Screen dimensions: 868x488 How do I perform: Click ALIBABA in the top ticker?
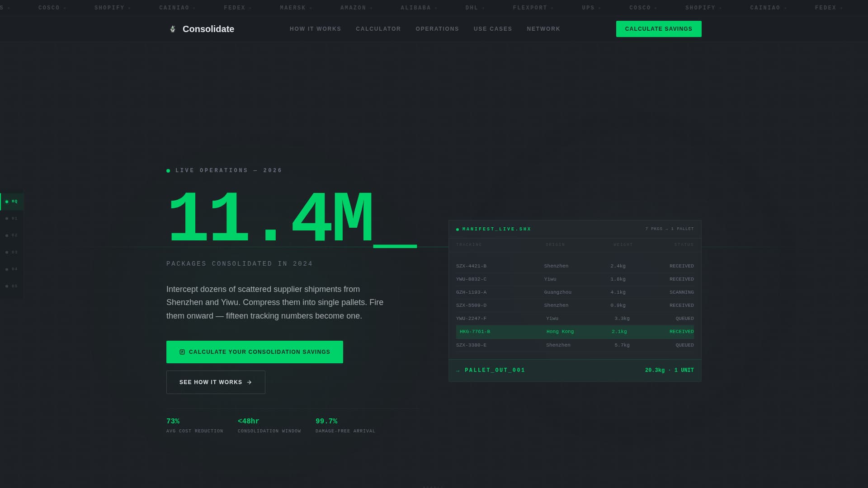click(416, 8)
